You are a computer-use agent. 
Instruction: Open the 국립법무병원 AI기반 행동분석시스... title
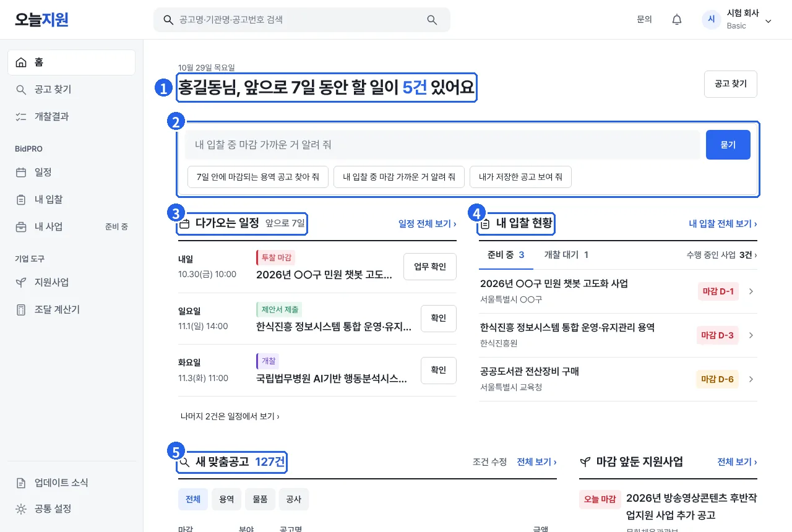pyautogui.click(x=332, y=379)
